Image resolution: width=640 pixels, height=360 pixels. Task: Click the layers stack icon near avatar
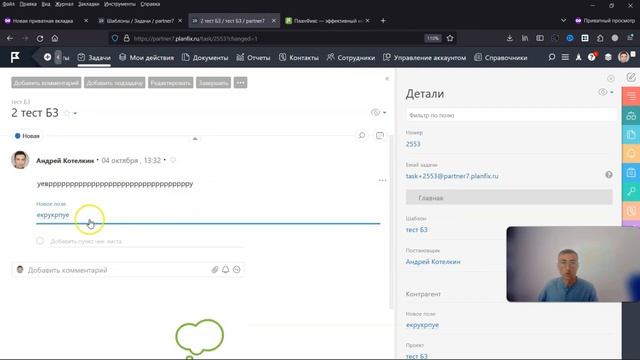[608, 57]
